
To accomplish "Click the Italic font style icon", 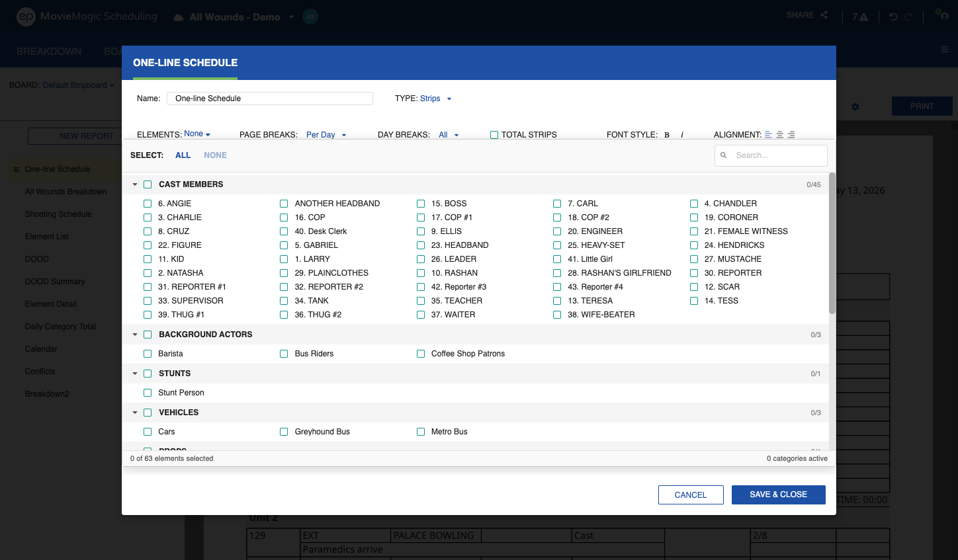I will click(682, 135).
